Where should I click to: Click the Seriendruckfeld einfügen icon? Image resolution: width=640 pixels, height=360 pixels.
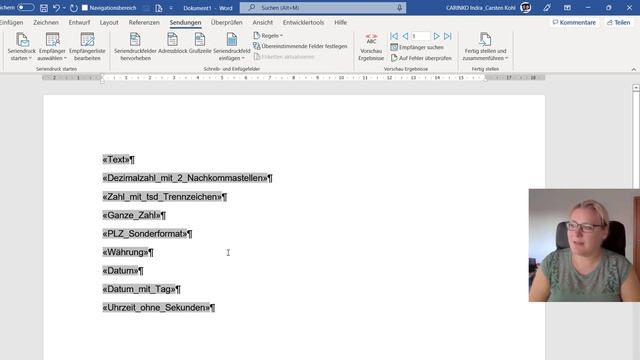pos(231,40)
